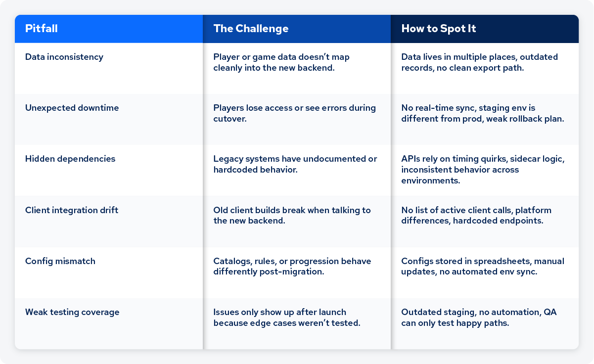594x364 pixels.
Task: Click the Config mismatch row label
Action: (60, 261)
